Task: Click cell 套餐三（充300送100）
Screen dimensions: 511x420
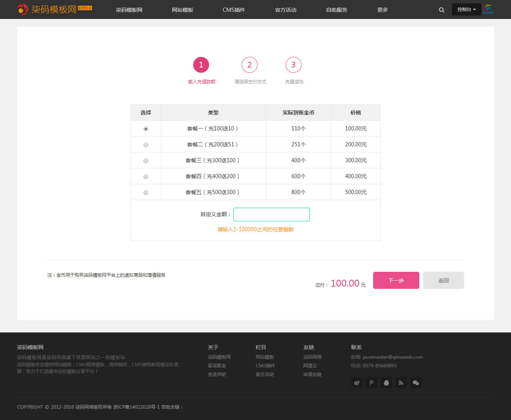Action: (x=213, y=160)
